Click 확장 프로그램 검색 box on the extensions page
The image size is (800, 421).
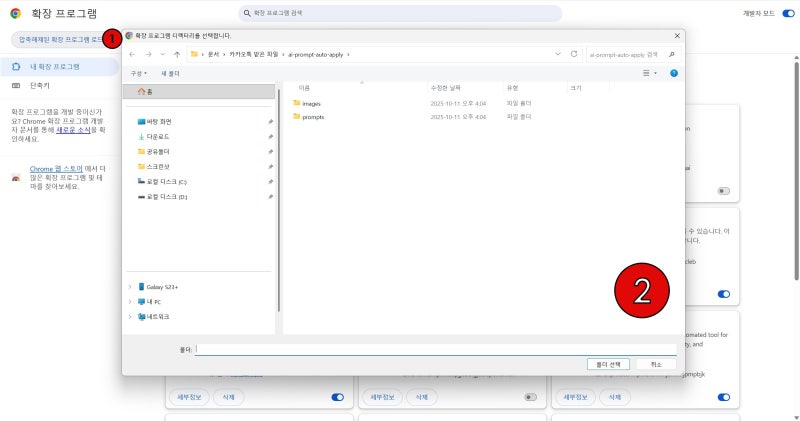click(x=401, y=13)
